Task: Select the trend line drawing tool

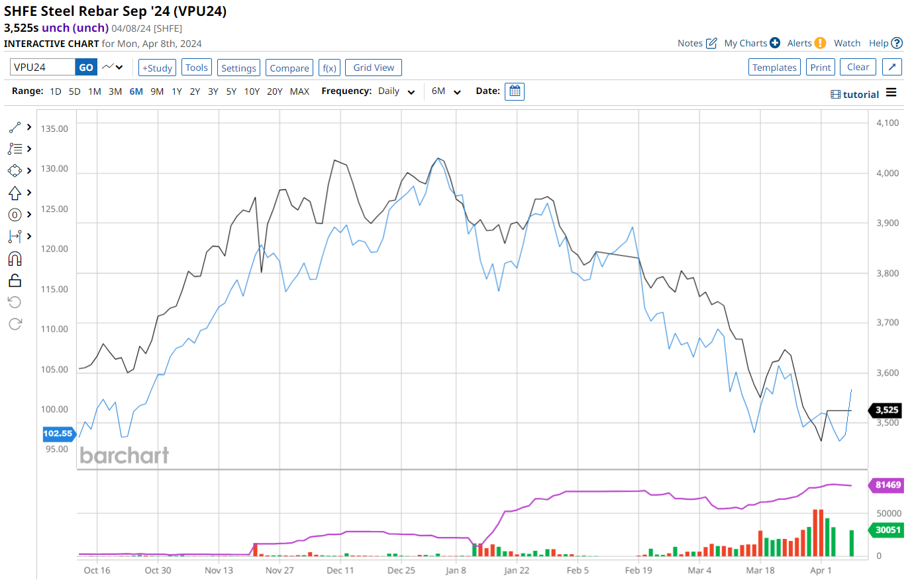Action: point(15,127)
